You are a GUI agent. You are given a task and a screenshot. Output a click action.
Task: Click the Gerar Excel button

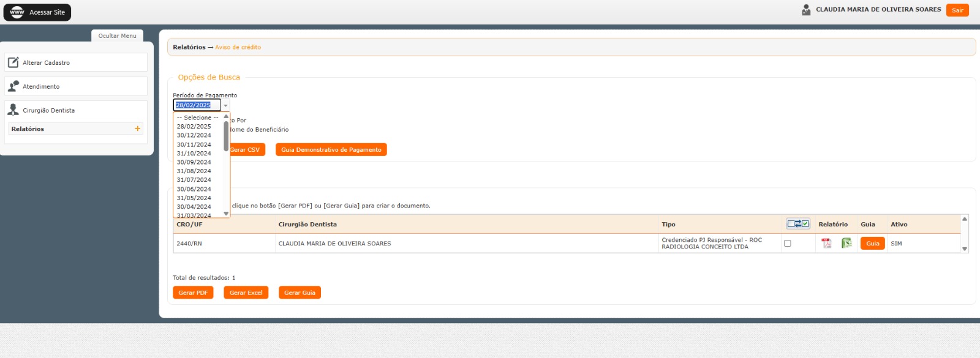pyautogui.click(x=246, y=293)
